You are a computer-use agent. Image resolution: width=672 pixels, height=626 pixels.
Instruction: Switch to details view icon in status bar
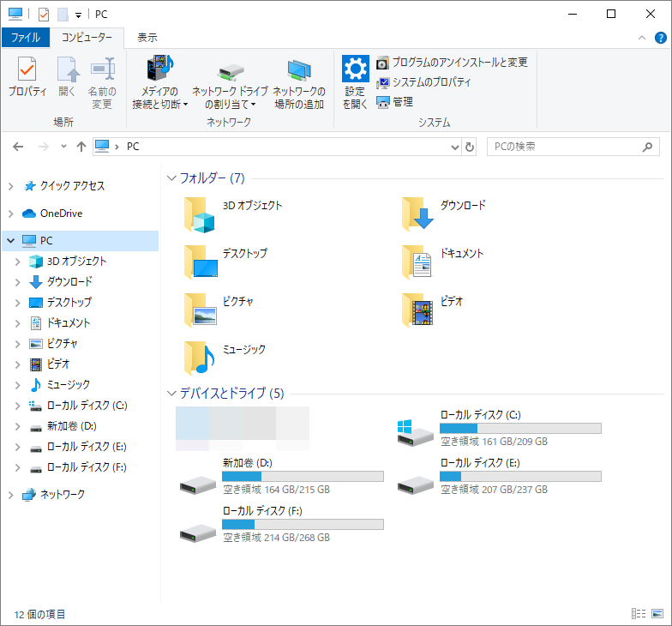coord(639,614)
